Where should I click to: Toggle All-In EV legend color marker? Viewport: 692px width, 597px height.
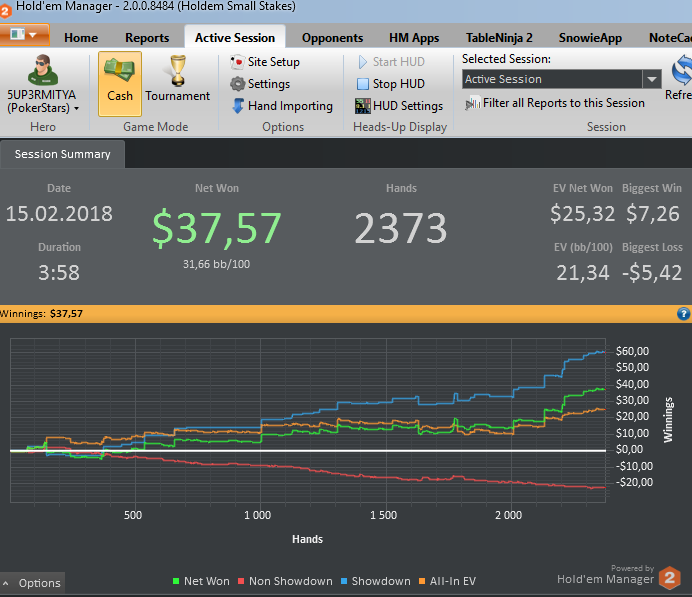tap(424, 581)
